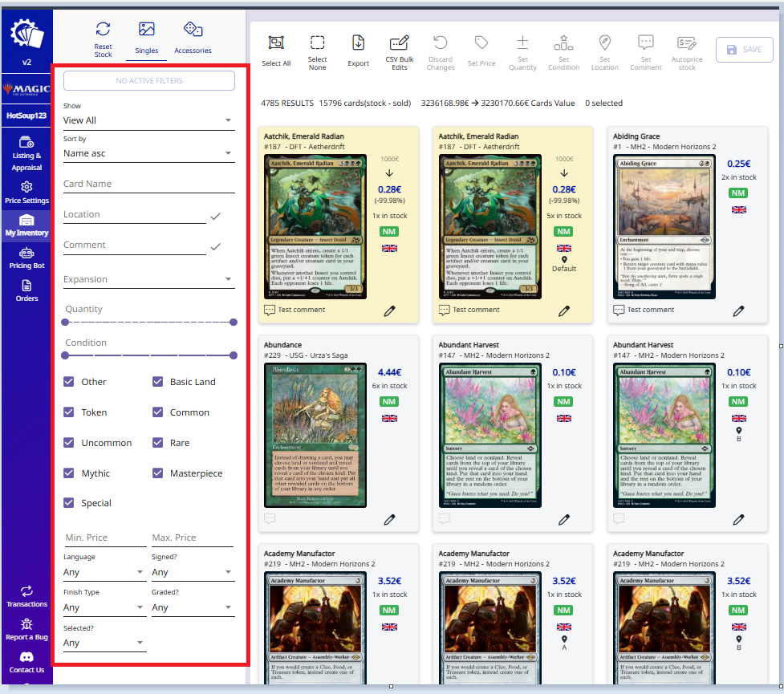The height and width of the screenshot is (694, 784).
Task: Open the Graded? dropdown
Action: click(x=193, y=608)
